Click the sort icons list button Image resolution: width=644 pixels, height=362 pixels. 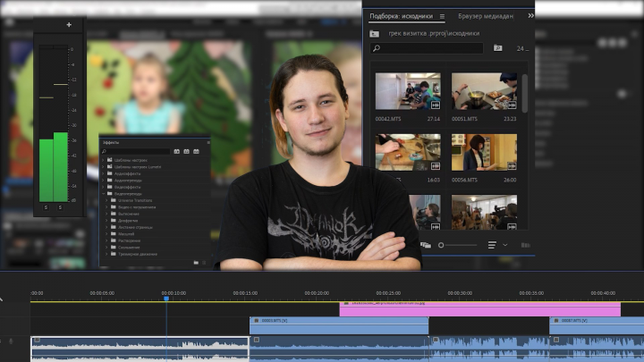[x=492, y=245]
